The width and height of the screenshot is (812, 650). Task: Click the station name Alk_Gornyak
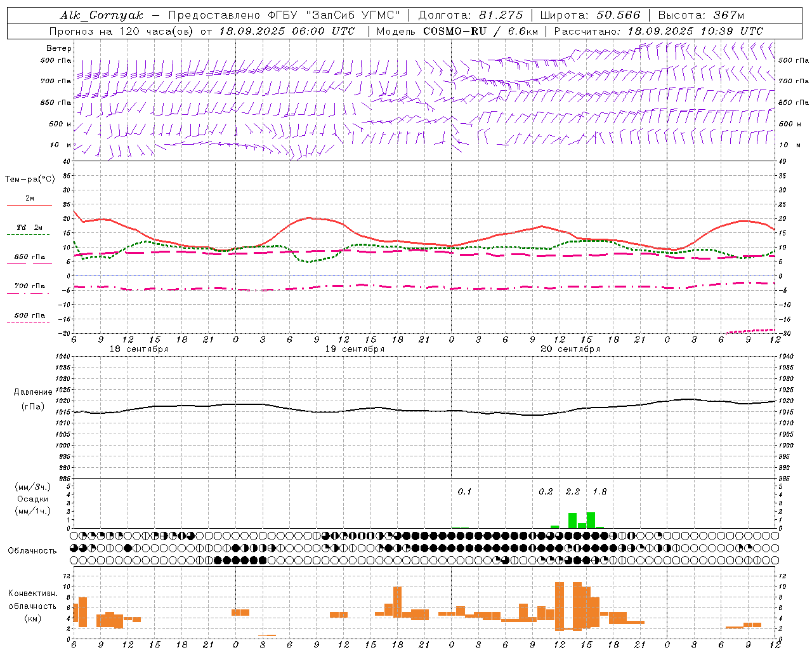[101, 15]
